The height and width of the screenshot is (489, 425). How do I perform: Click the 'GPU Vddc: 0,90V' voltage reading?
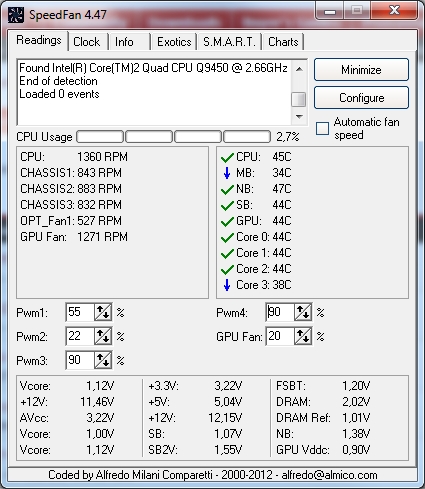(x=323, y=450)
